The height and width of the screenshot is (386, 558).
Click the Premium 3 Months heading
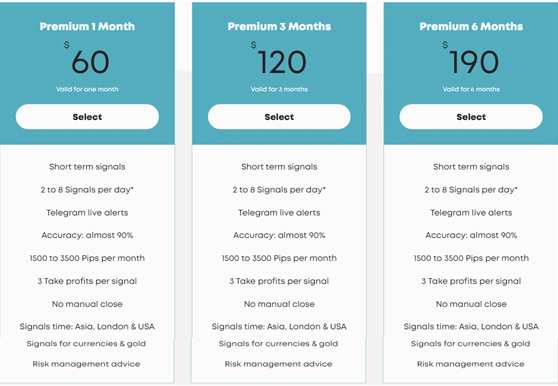pyautogui.click(x=279, y=26)
